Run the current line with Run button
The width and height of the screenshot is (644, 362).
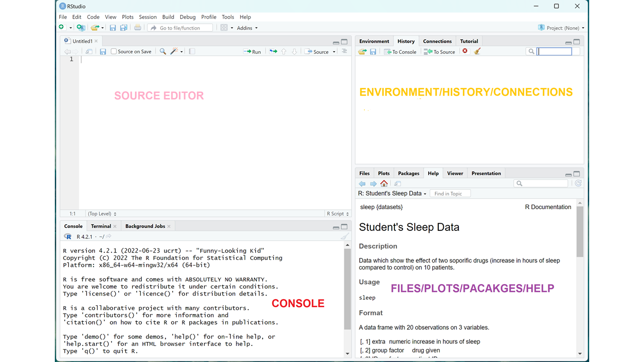(x=252, y=51)
